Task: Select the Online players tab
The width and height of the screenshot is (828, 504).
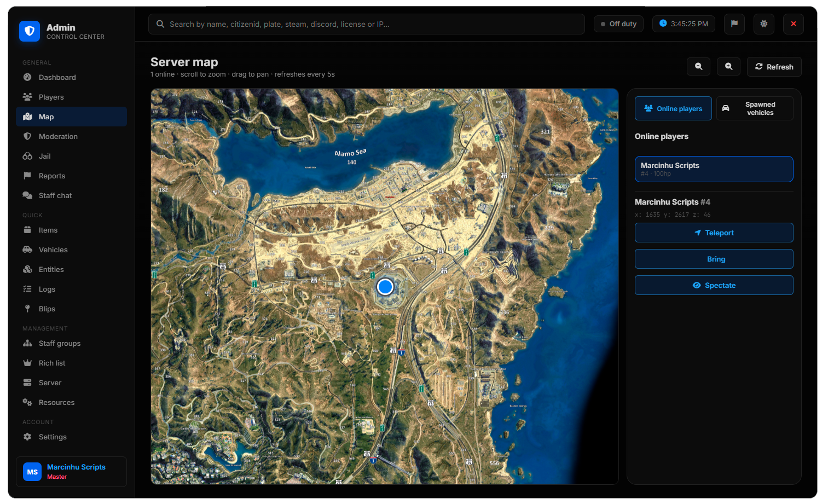Action: [673, 108]
